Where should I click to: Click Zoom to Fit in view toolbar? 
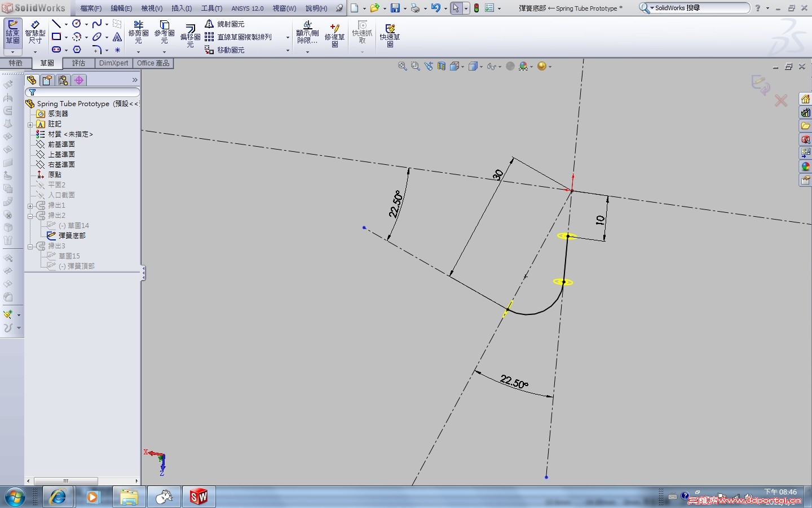pyautogui.click(x=402, y=66)
